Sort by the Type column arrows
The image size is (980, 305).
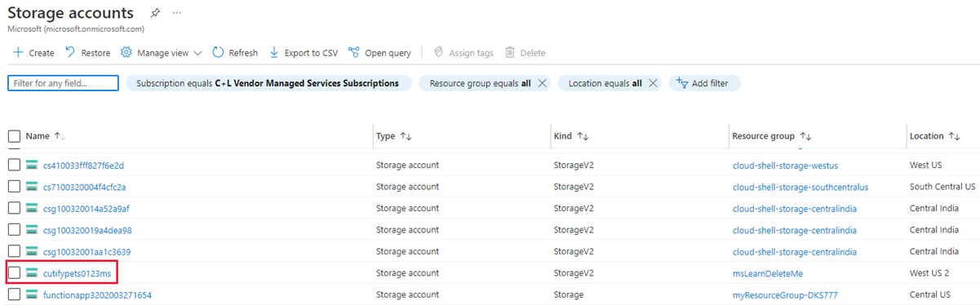pyautogui.click(x=406, y=136)
